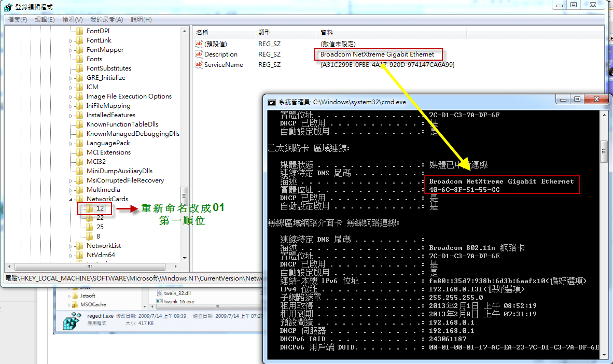Screen dimensions: 613x364
Task: Click the Description string value icon
Action: 199,54
